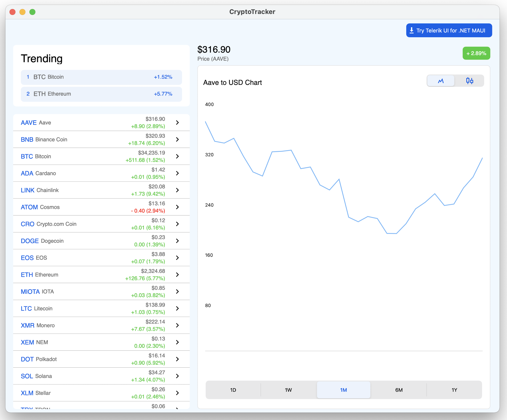Click the LINK ticker symbol

click(27, 190)
